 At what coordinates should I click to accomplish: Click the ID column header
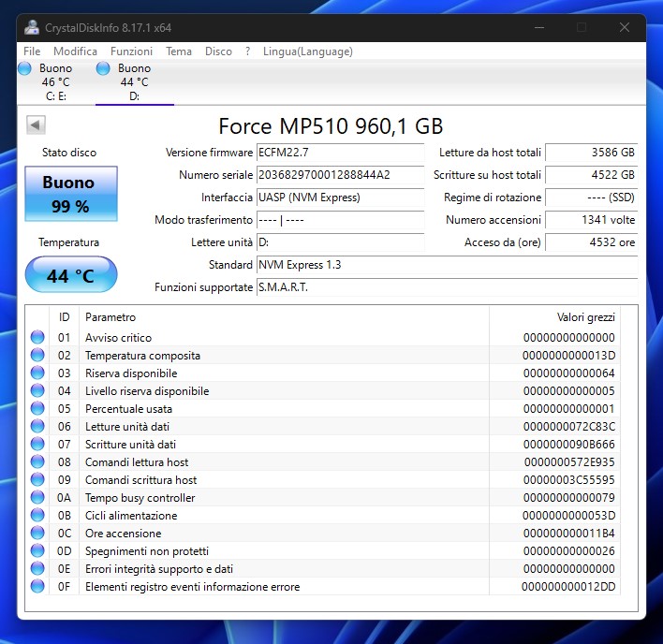[65, 317]
